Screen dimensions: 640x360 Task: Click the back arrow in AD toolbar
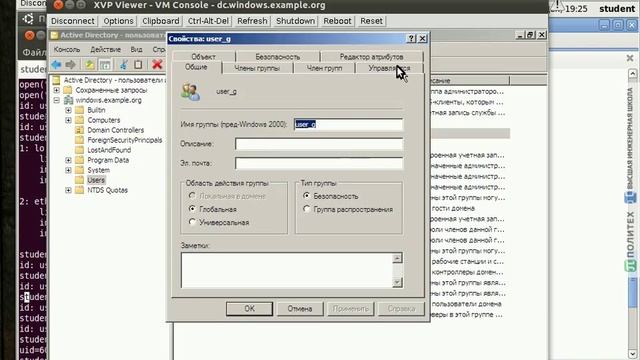(56, 64)
